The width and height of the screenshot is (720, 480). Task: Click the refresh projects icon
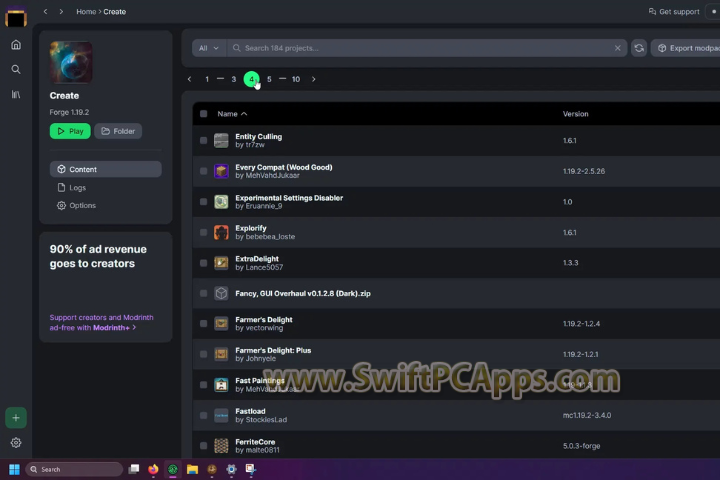(x=639, y=48)
